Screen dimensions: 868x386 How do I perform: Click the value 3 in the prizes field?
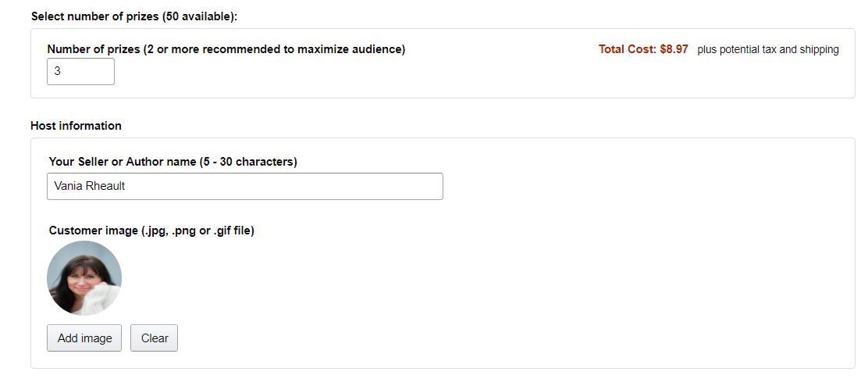point(58,71)
